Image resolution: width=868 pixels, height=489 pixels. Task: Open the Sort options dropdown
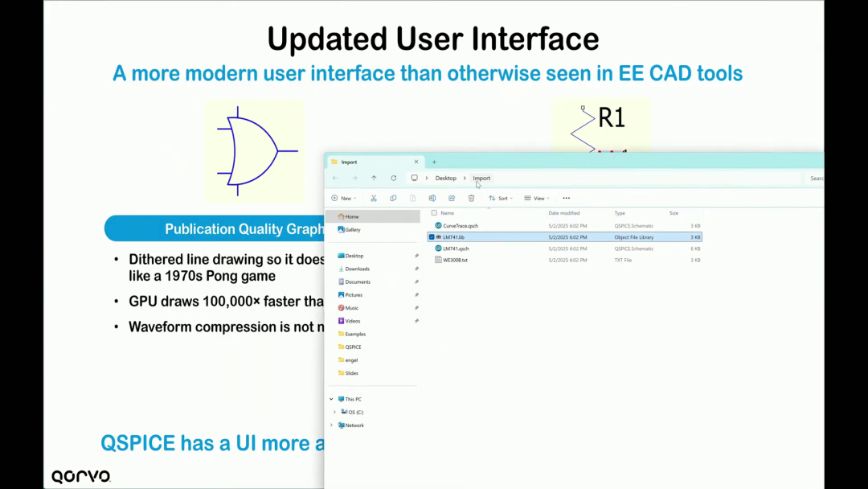point(501,199)
